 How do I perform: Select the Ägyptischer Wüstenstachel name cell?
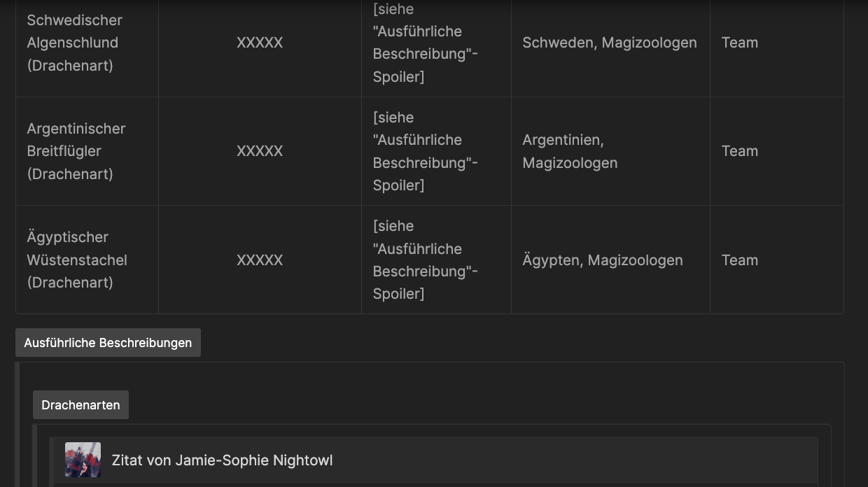pyautogui.click(x=77, y=260)
